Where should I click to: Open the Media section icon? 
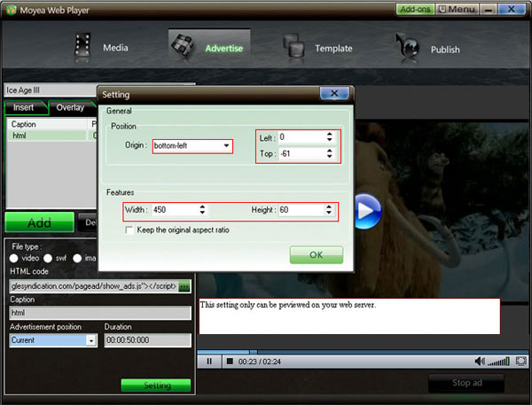82,46
